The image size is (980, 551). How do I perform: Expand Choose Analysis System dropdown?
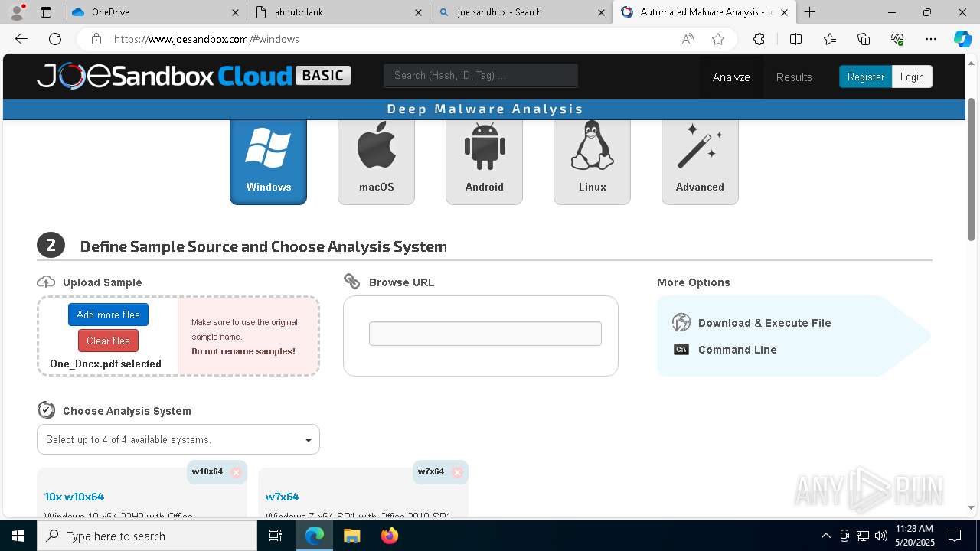pyautogui.click(x=178, y=439)
